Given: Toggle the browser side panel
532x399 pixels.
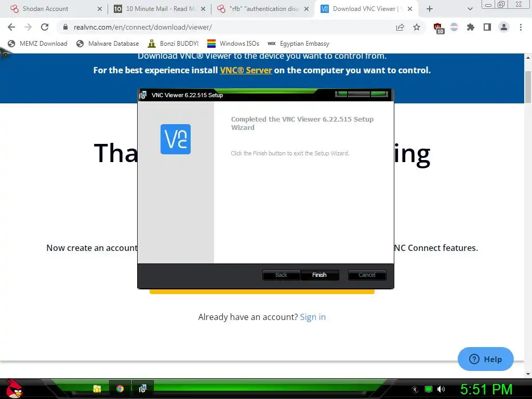Looking at the screenshot, I should click(x=487, y=27).
